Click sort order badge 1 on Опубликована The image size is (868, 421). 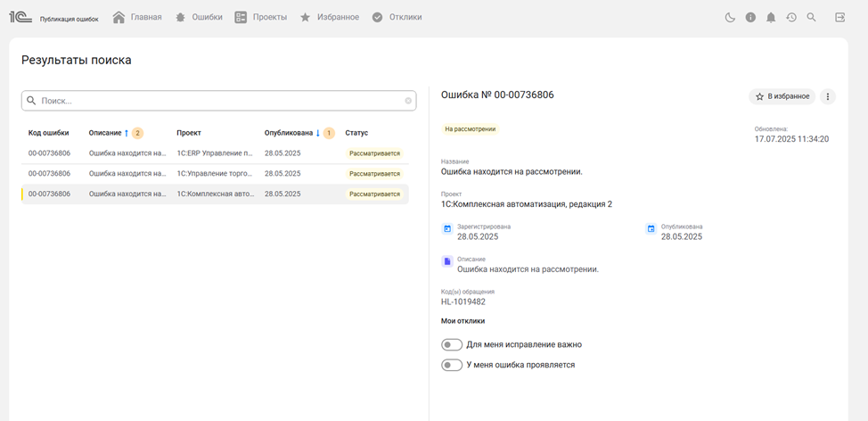(329, 133)
